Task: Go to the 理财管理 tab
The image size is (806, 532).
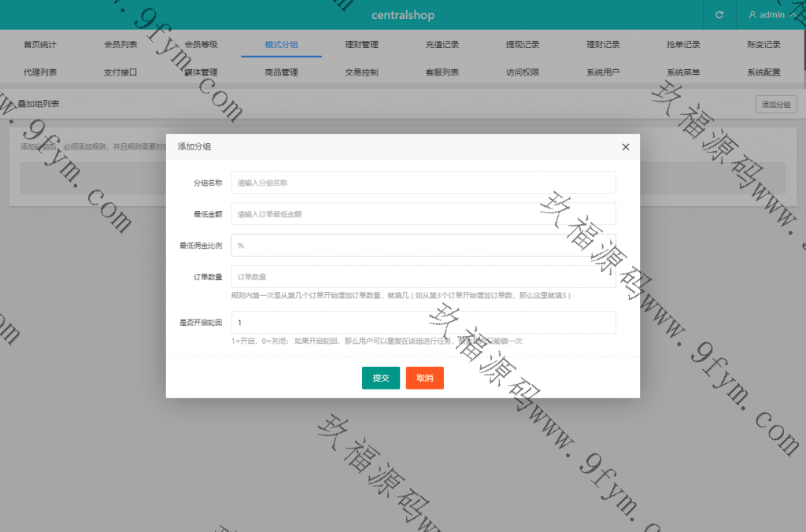Action: (361, 45)
